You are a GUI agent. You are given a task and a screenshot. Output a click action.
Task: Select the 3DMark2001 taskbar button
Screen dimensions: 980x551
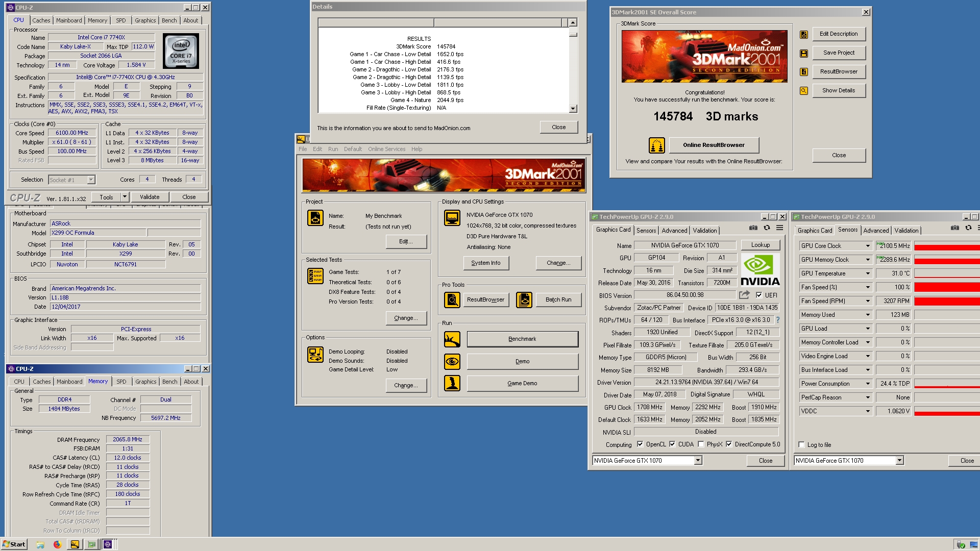(75, 544)
